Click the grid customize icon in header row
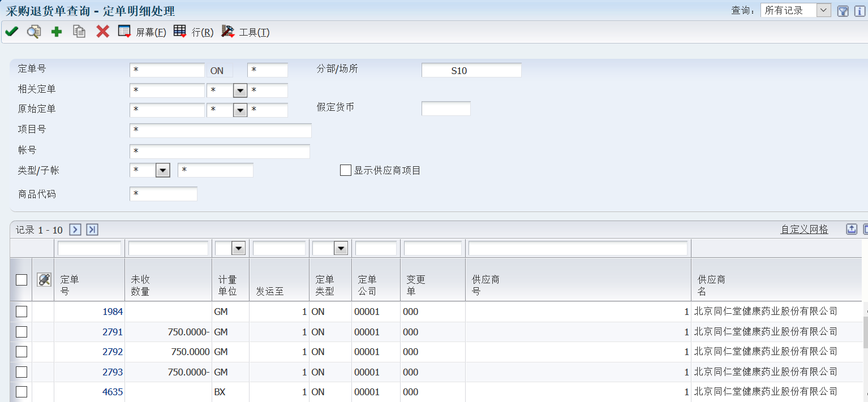868x402 pixels. (44, 279)
